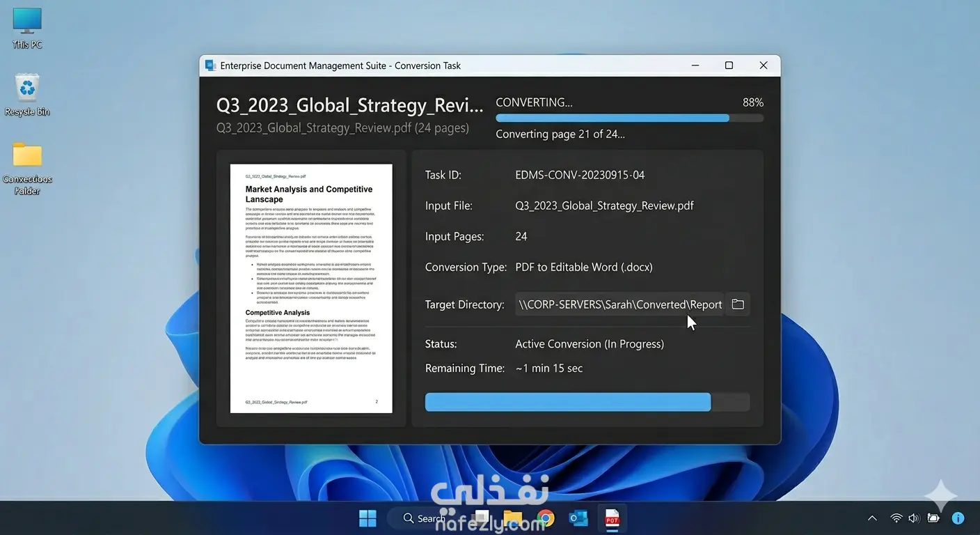The height and width of the screenshot is (535, 980).
Task: Click the 'Market Analysis and Competitive Lanscape' preview heading
Action: click(x=309, y=194)
